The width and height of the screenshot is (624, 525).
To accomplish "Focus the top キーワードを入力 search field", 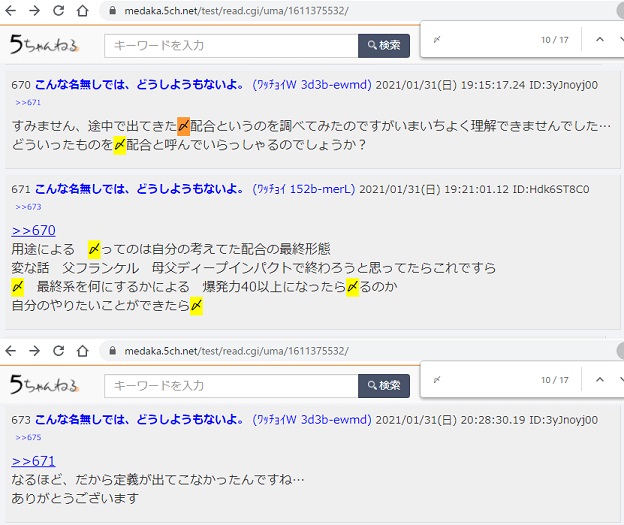I will pos(231,46).
